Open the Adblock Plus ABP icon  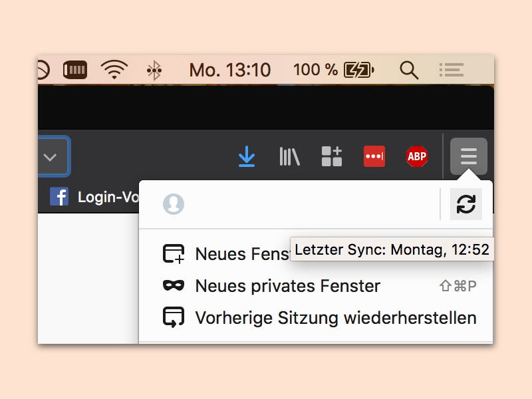[x=417, y=156]
